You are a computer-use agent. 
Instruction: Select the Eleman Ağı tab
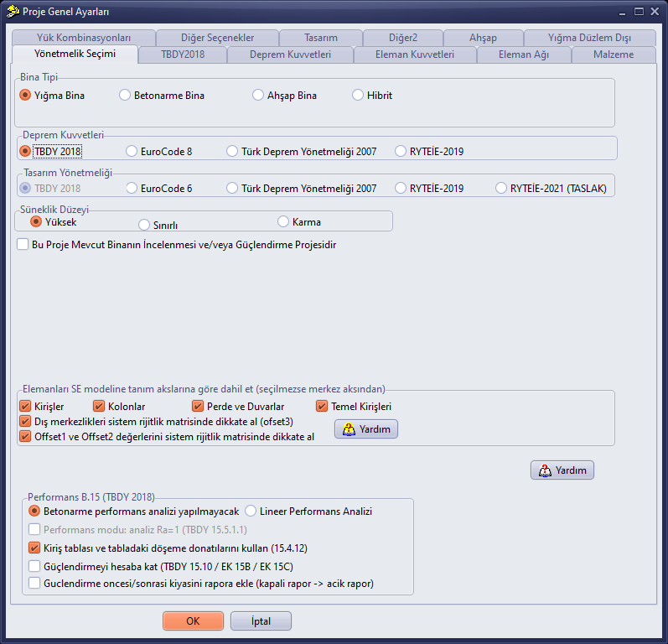(524, 55)
